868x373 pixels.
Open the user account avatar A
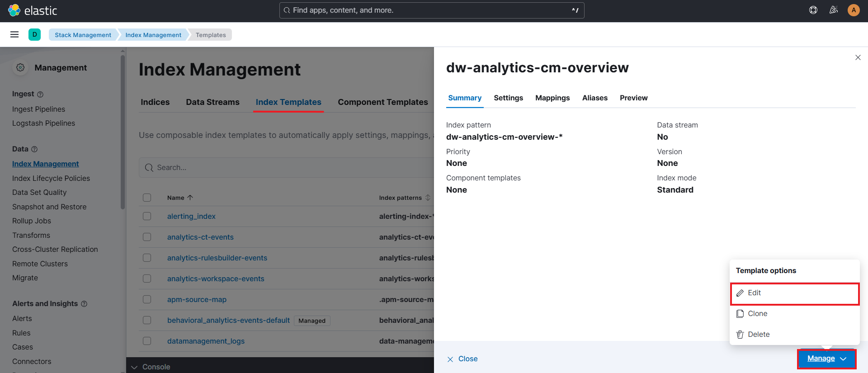[x=854, y=10]
